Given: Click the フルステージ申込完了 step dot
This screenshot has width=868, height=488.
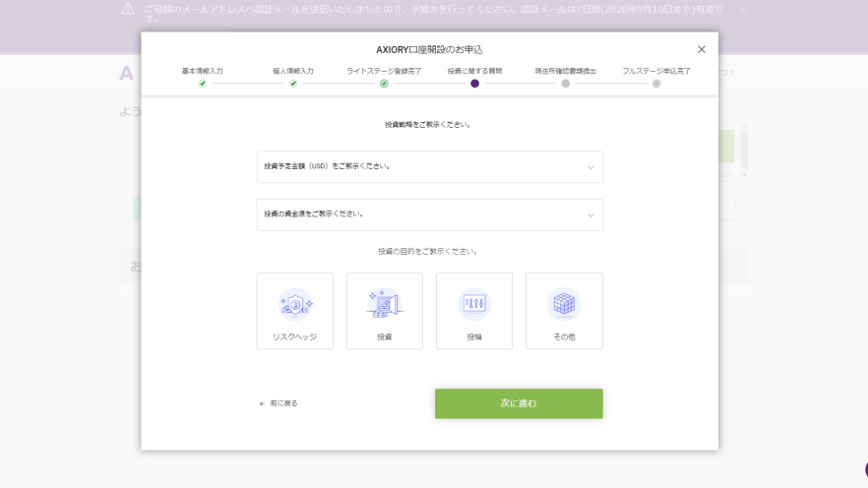Looking at the screenshot, I should click(x=656, y=84).
